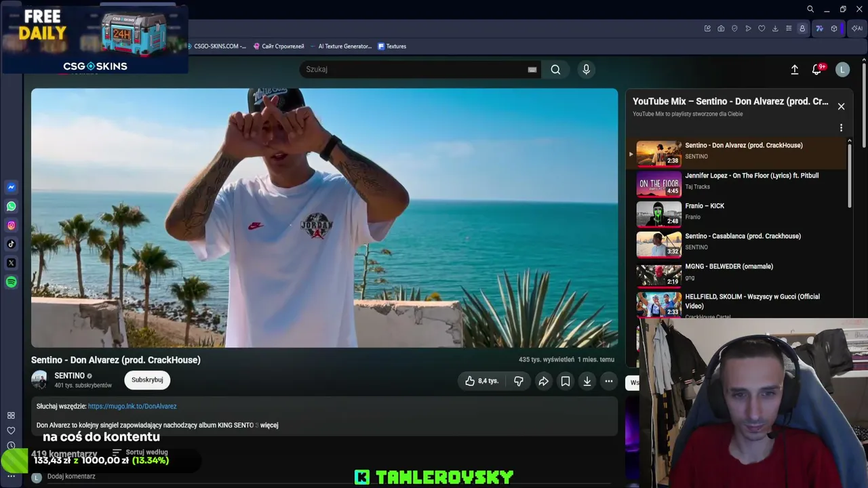The width and height of the screenshot is (868, 488).
Task: Open YouTube notifications bell
Action: [817, 69]
